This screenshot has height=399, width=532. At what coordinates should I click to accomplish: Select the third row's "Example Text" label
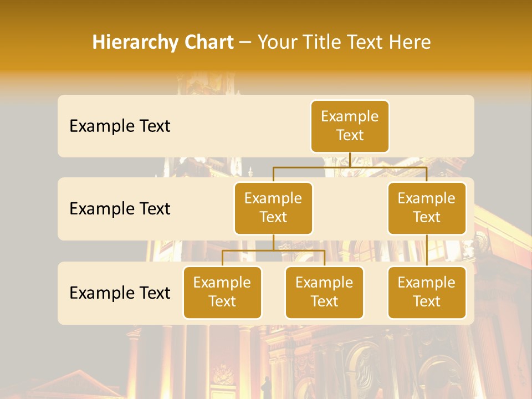pos(120,293)
